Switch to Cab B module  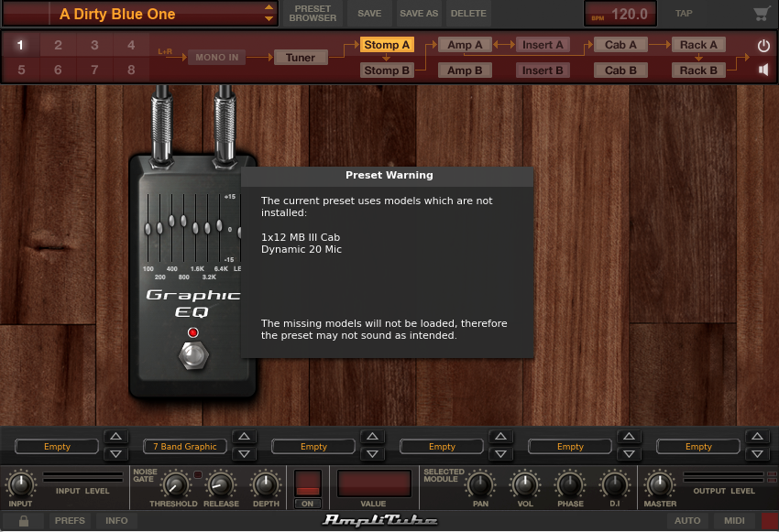pyautogui.click(x=620, y=71)
